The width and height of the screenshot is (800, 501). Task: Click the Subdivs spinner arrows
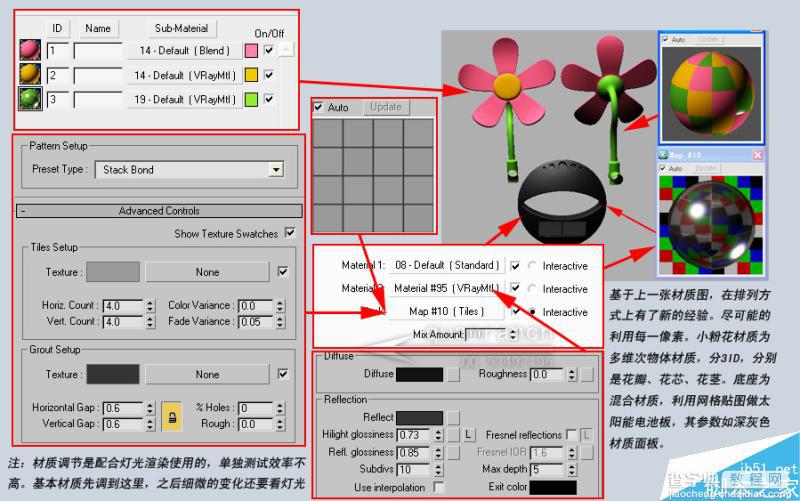coord(438,469)
